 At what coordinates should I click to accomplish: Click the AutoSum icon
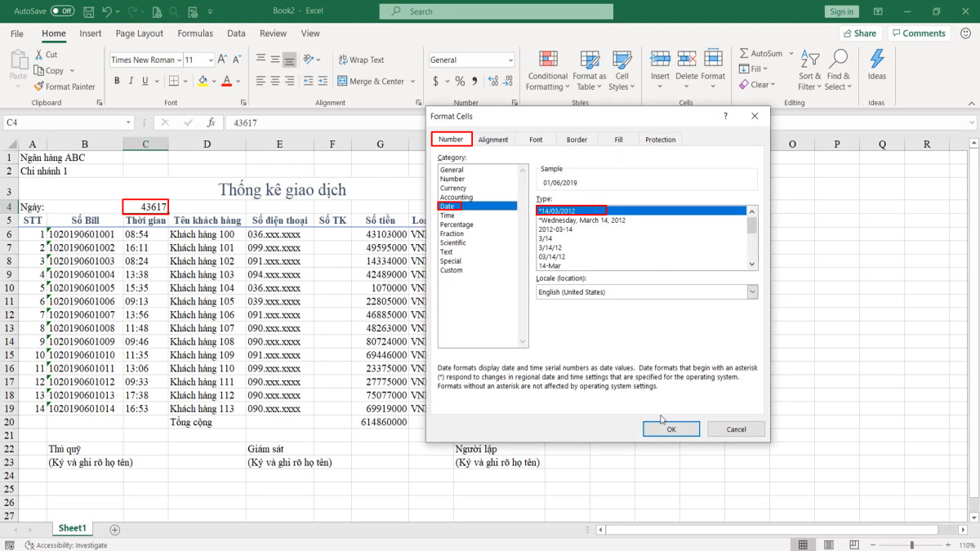point(744,53)
